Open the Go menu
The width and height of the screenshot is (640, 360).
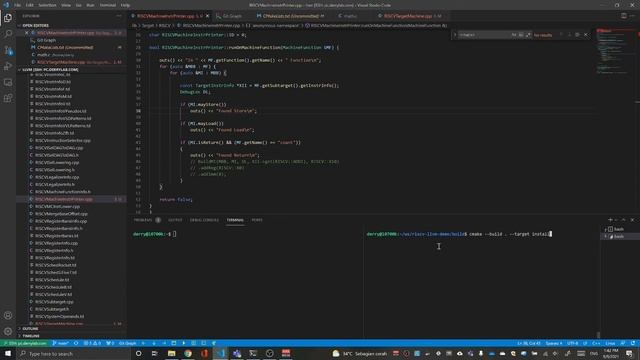[78, 5]
